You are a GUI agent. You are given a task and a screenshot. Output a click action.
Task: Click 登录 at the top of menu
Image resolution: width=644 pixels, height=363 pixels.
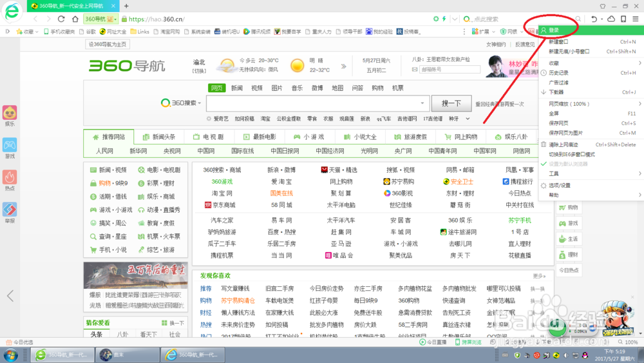(590, 30)
